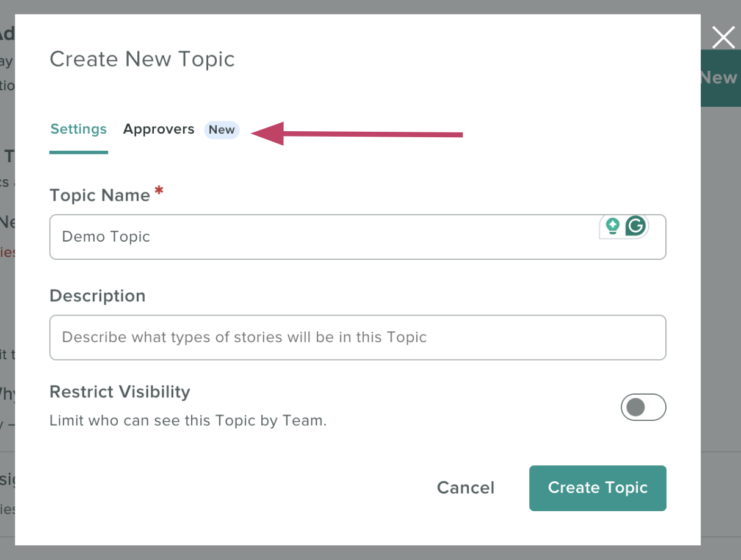Click the New badge beside Approvers
This screenshot has width=741, height=560.
pos(222,130)
